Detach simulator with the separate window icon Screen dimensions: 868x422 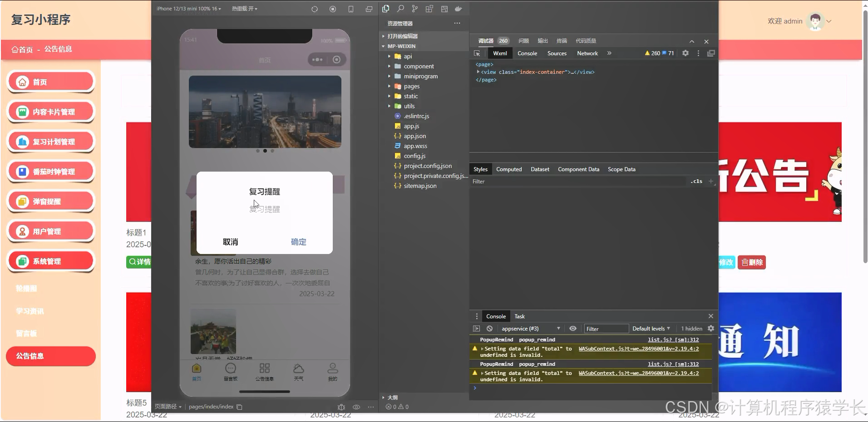pyautogui.click(x=369, y=9)
